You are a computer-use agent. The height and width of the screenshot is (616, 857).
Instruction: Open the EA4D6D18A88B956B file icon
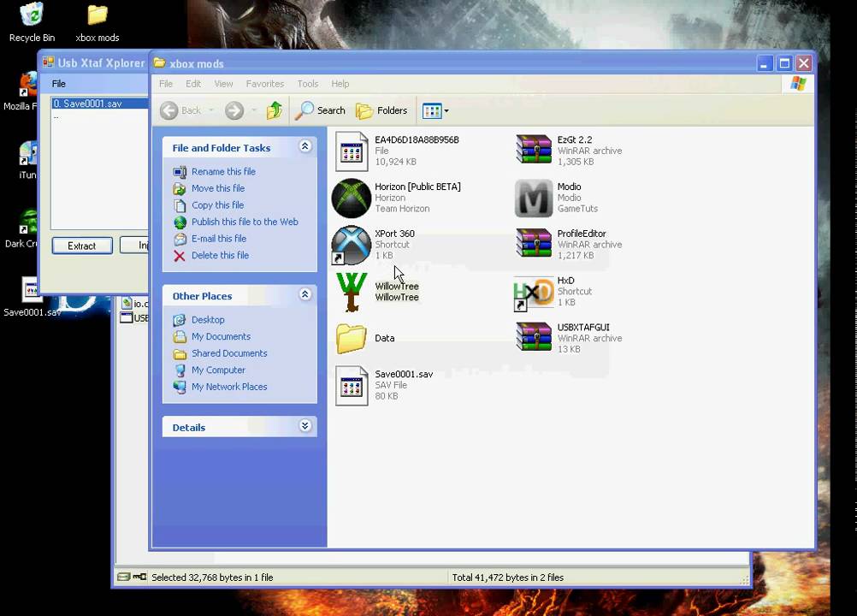click(x=352, y=151)
